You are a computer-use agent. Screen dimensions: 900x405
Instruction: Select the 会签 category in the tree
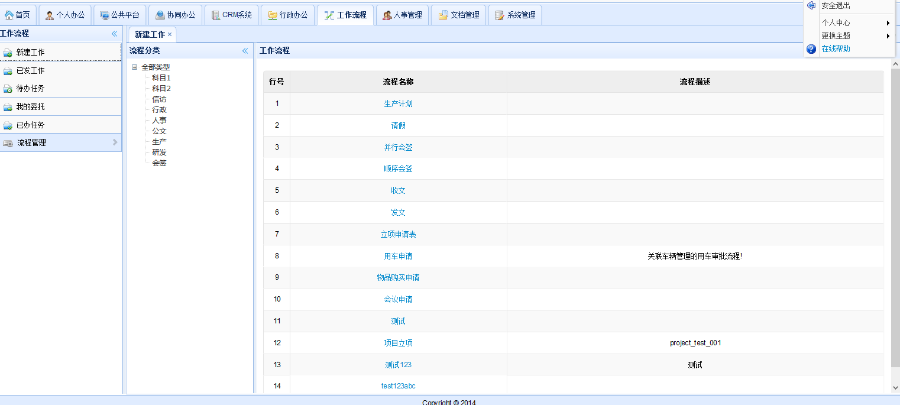159,163
